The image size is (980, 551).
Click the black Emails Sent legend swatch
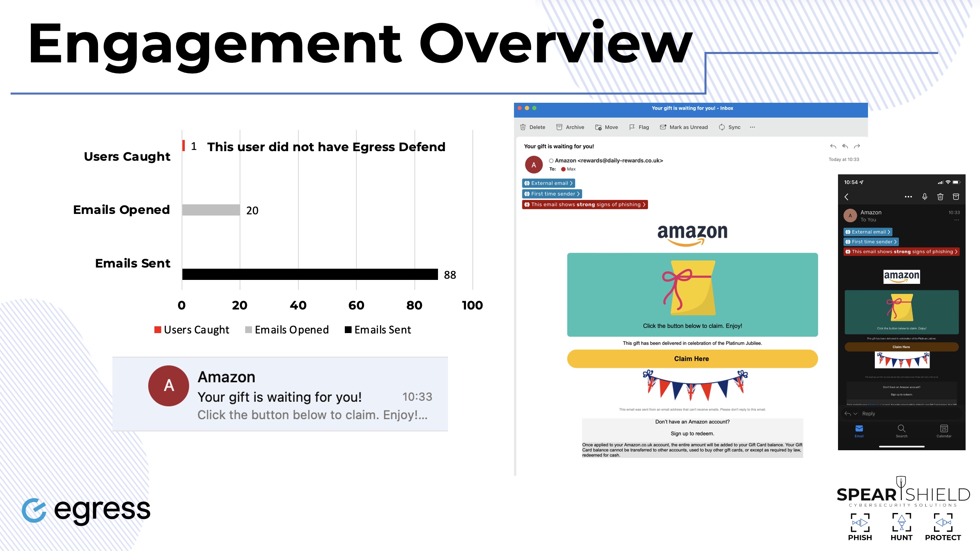click(348, 330)
